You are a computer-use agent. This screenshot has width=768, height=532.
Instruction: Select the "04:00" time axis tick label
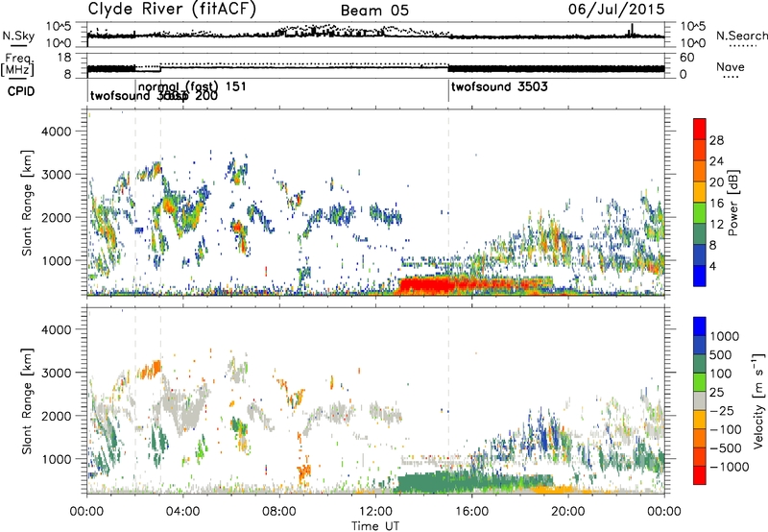183,512
